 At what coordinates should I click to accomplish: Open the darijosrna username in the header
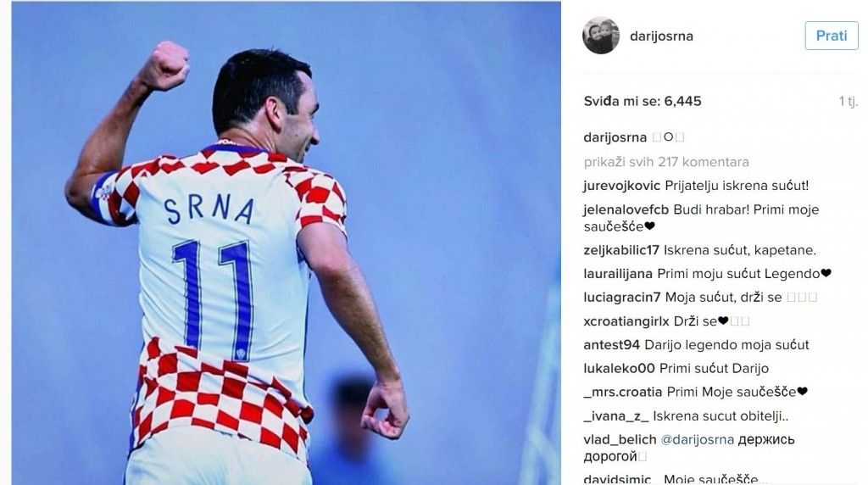coord(661,36)
